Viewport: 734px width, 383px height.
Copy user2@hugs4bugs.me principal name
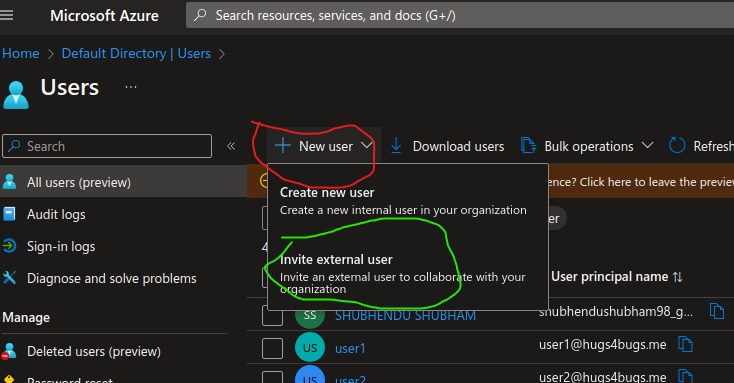(685, 376)
